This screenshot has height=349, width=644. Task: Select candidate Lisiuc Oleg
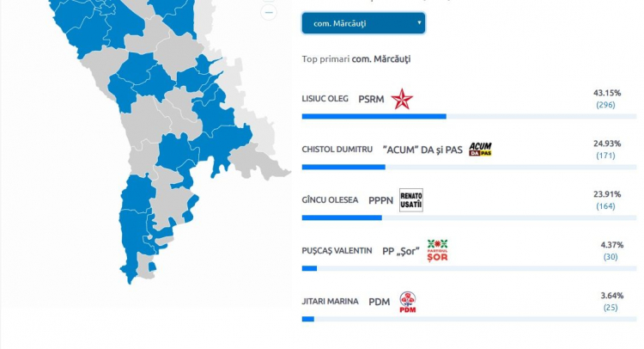point(325,99)
